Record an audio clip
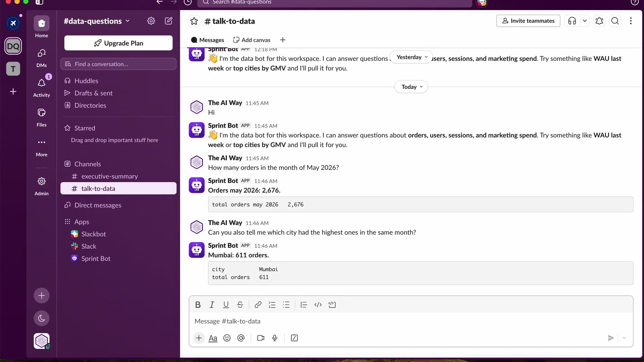The width and height of the screenshot is (644, 362). (275, 338)
